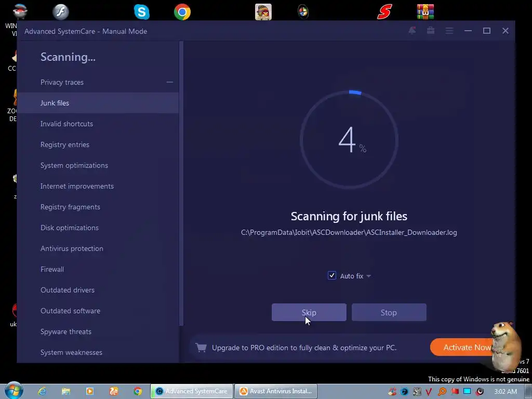The image size is (532, 399).
Task: Uncheck the Auto fix checkbox
Action: [332, 275]
